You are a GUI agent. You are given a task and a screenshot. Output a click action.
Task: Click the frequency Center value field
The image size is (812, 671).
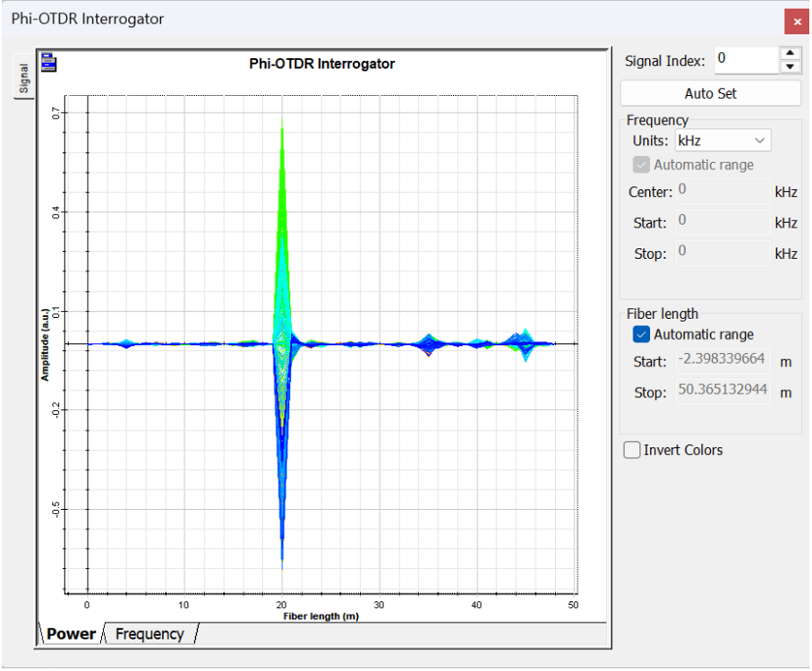click(722, 191)
